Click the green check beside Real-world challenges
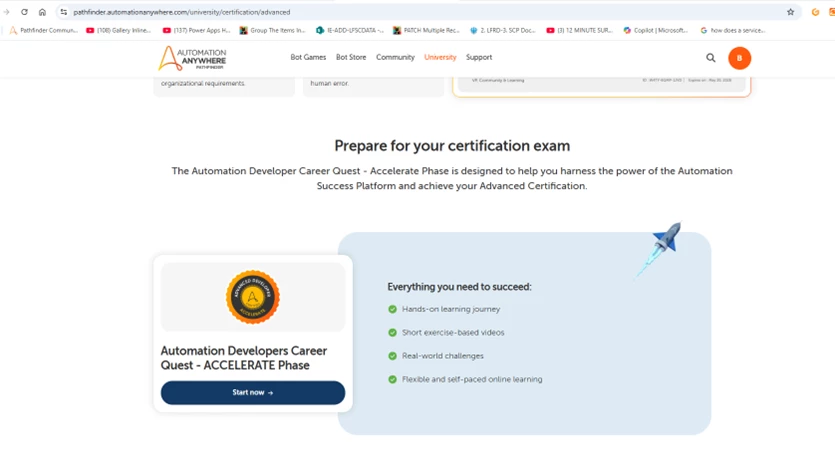 point(392,356)
